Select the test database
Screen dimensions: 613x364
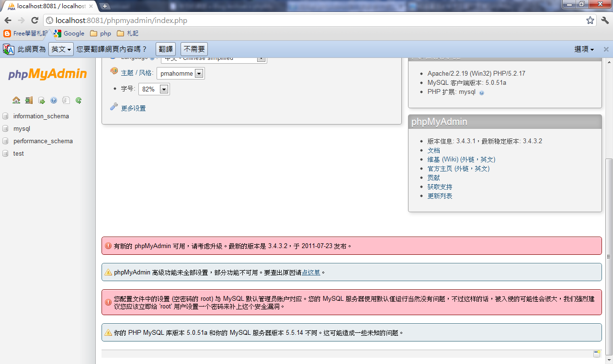(18, 154)
